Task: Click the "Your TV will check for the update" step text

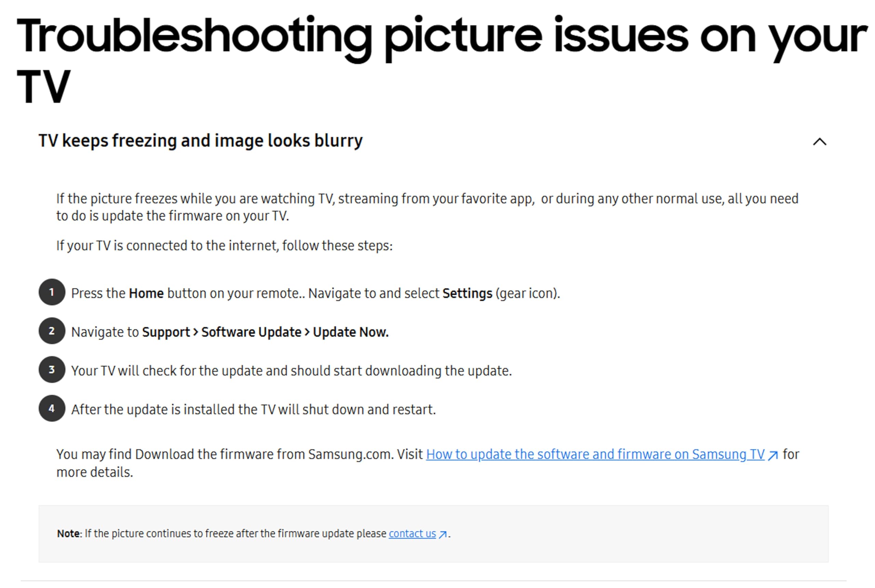Action: click(291, 371)
